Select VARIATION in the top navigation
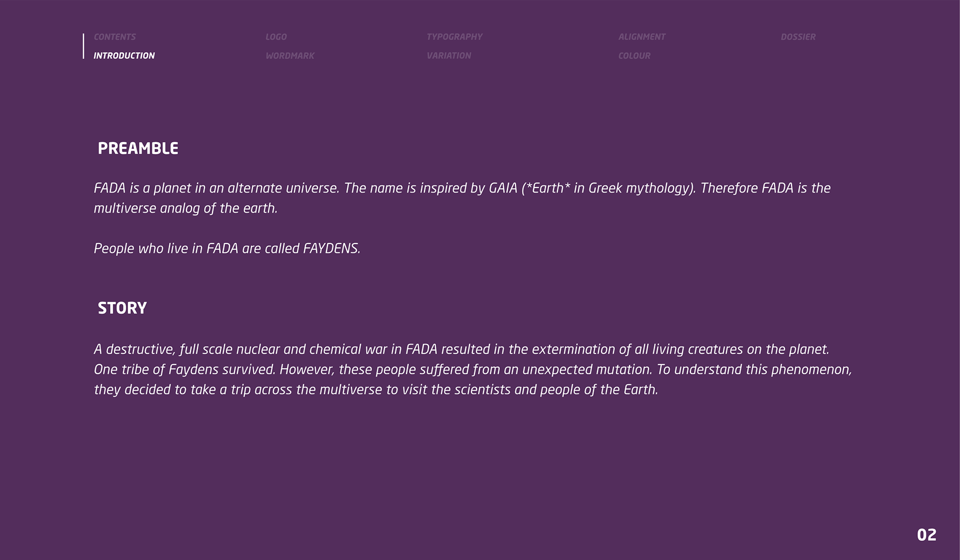Image resolution: width=960 pixels, height=560 pixels. 448,55
